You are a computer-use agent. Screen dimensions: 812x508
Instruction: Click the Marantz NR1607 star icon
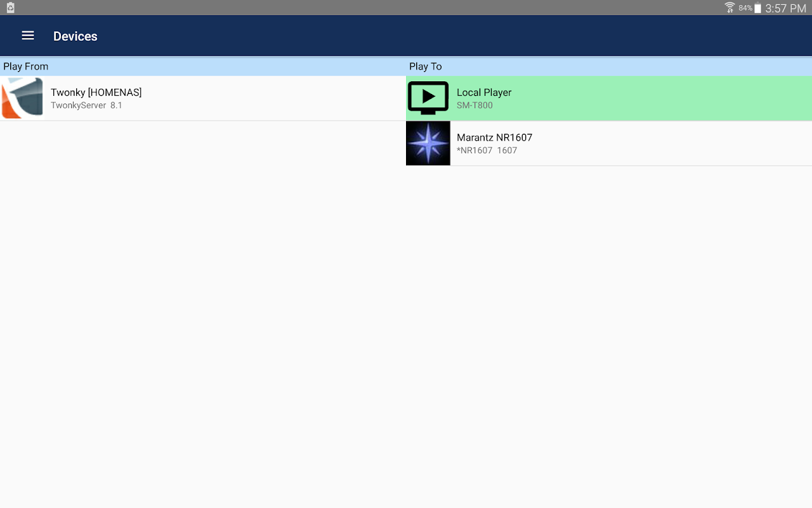coord(428,144)
